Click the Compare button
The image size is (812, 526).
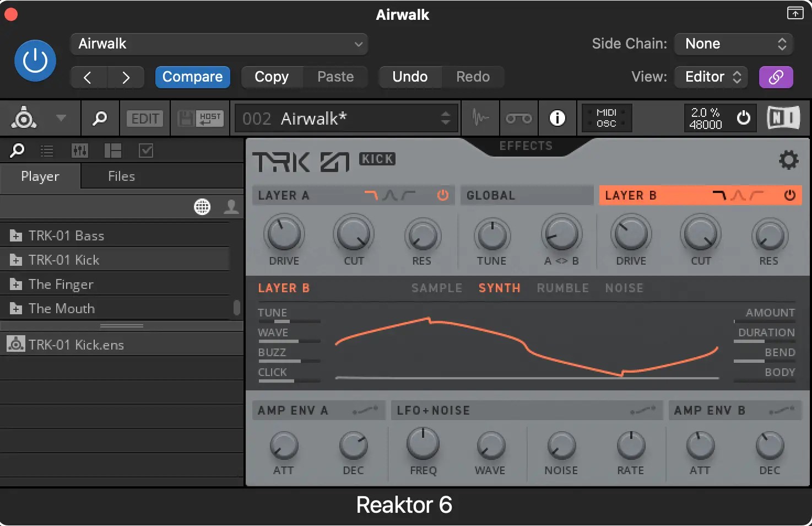click(192, 77)
